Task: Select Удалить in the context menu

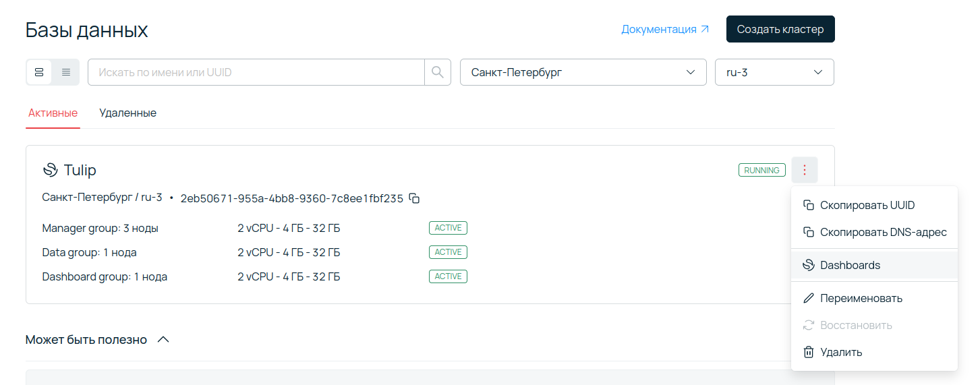Action: click(x=874, y=352)
